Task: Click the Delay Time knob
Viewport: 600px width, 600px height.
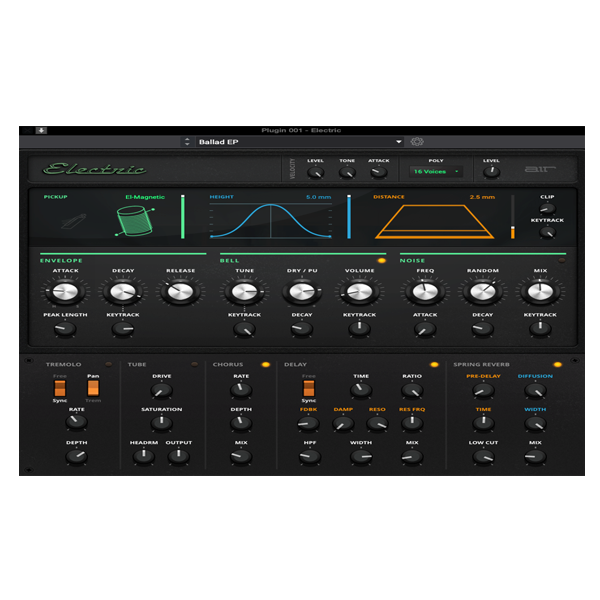Action: click(361, 390)
